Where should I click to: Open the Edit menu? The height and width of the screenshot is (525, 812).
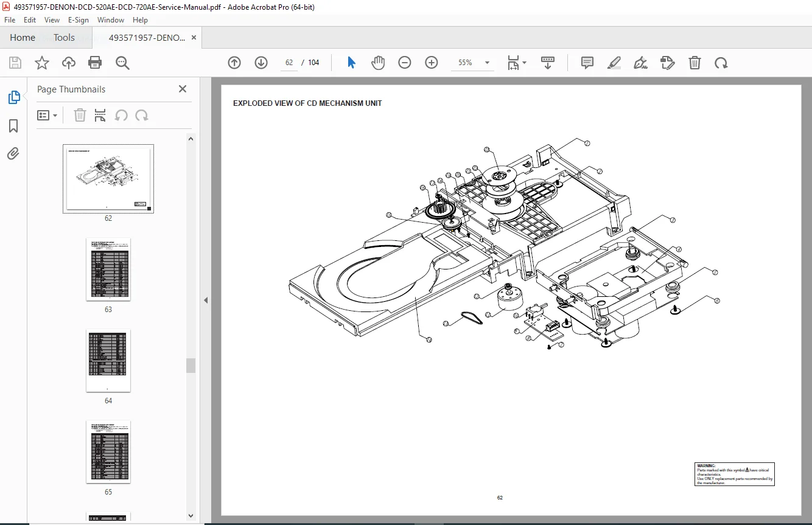[x=30, y=20]
